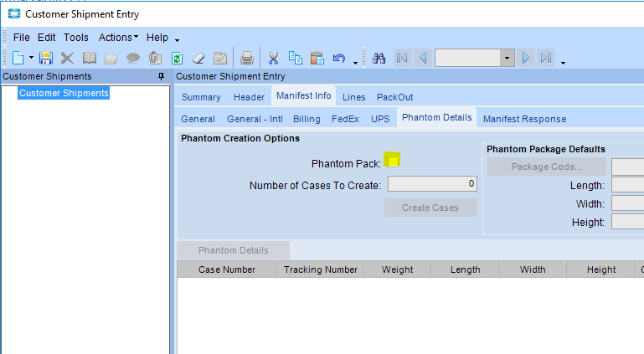
Task: Go to the previous record
Action: coord(423,58)
